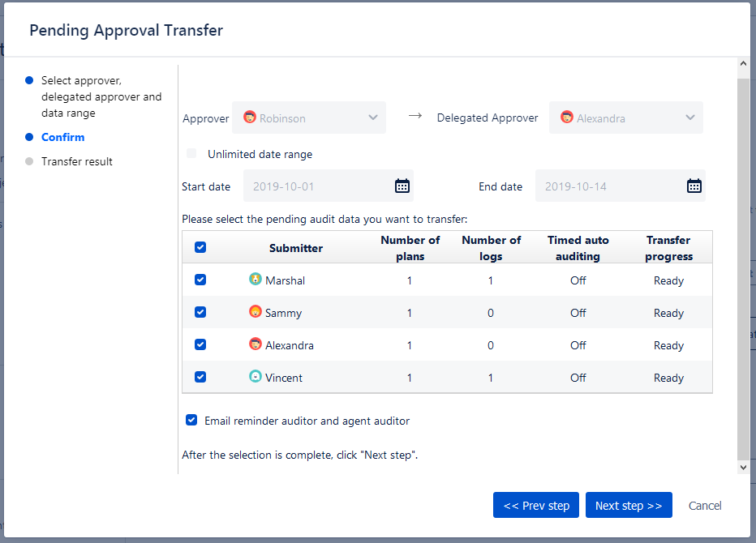Open the Start date calendar icon
The image size is (756, 543).
[402, 186]
